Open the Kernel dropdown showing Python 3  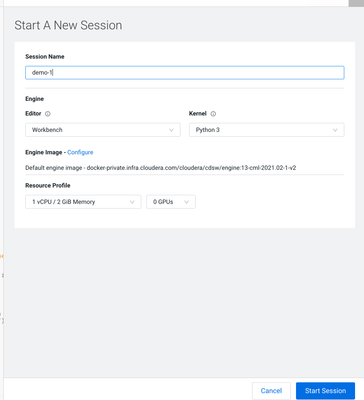[267, 130]
